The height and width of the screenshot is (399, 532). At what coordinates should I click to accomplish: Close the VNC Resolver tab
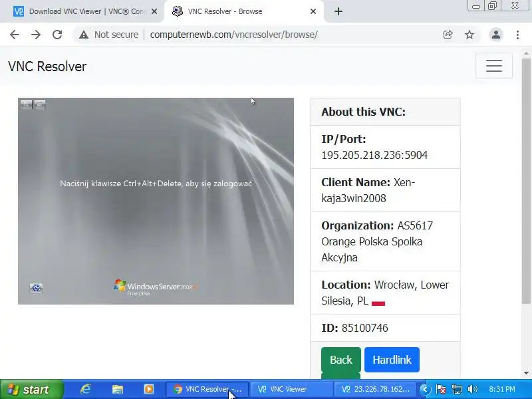pos(313,11)
